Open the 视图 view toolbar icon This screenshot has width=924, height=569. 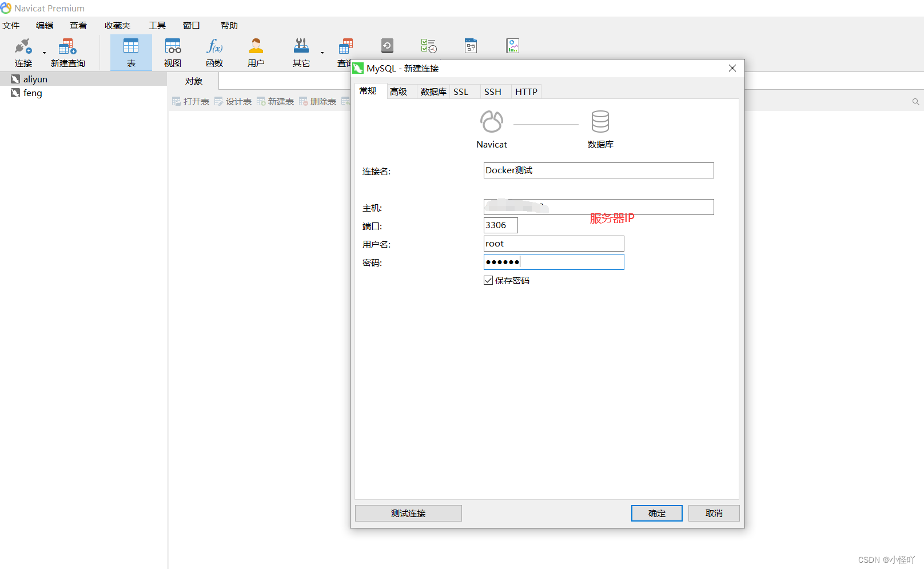click(173, 46)
